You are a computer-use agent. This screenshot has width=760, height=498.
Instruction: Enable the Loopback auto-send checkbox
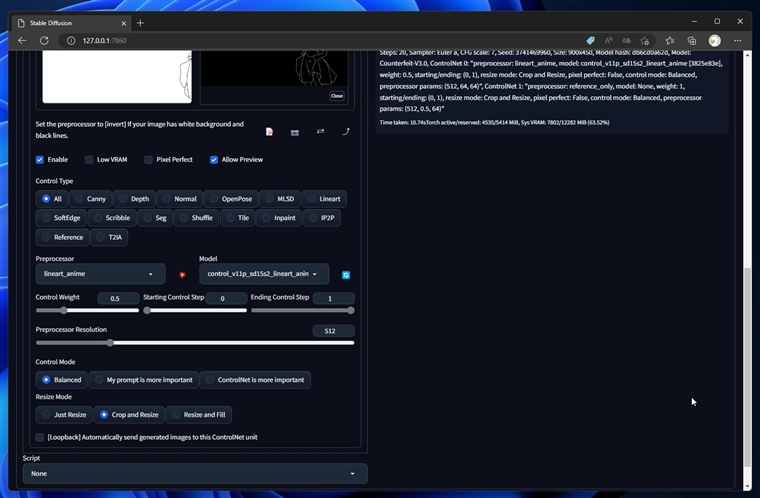pos(40,437)
